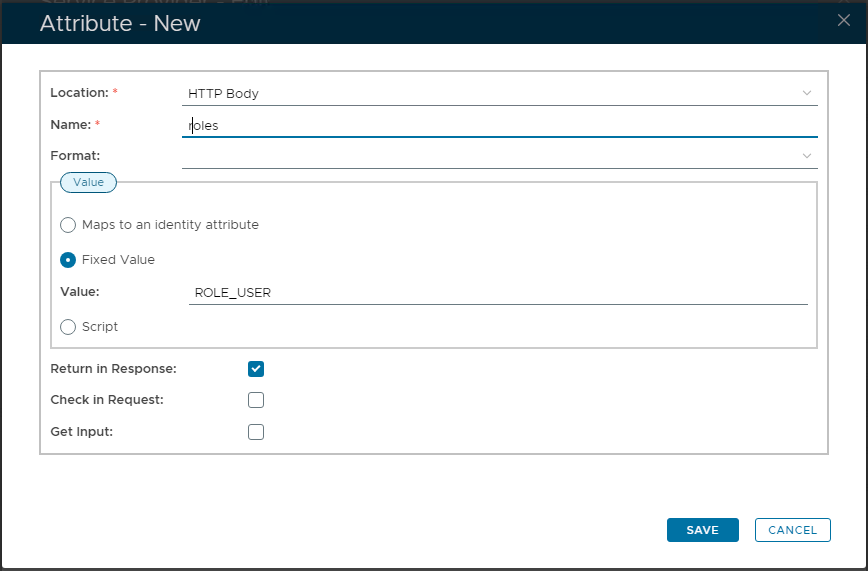Click the empty Format selection field
Viewport: 868px width, 571px height.
(x=490, y=156)
